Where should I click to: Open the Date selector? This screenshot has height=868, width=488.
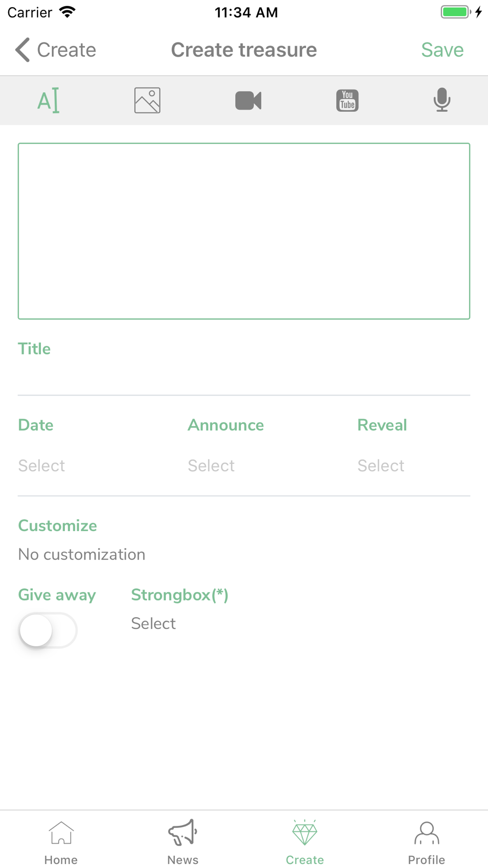tap(41, 466)
